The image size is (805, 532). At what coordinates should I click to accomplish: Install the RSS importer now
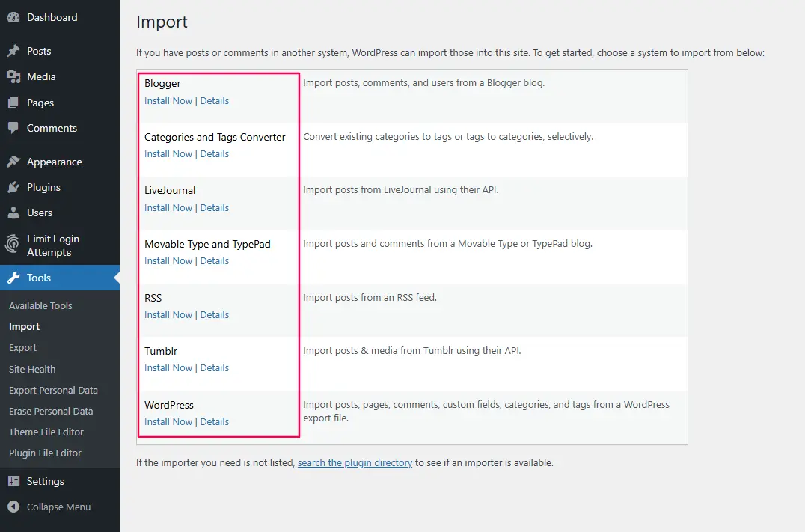click(x=168, y=314)
